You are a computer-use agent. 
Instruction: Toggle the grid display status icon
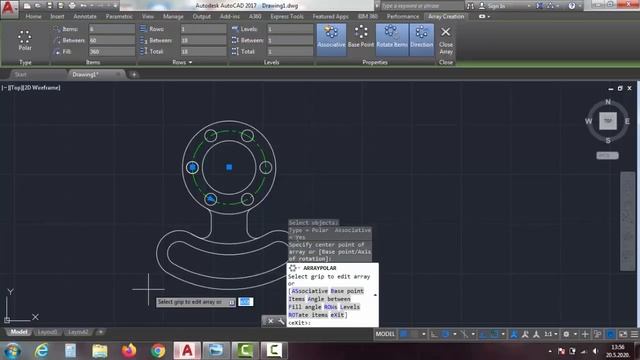(404, 334)
